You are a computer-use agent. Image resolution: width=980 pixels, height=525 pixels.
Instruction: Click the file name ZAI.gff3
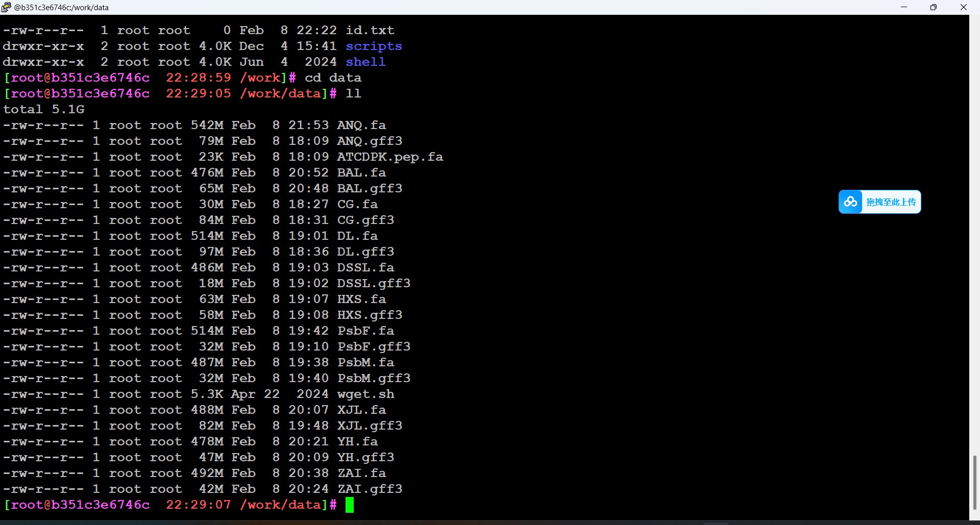pos(370,489)
